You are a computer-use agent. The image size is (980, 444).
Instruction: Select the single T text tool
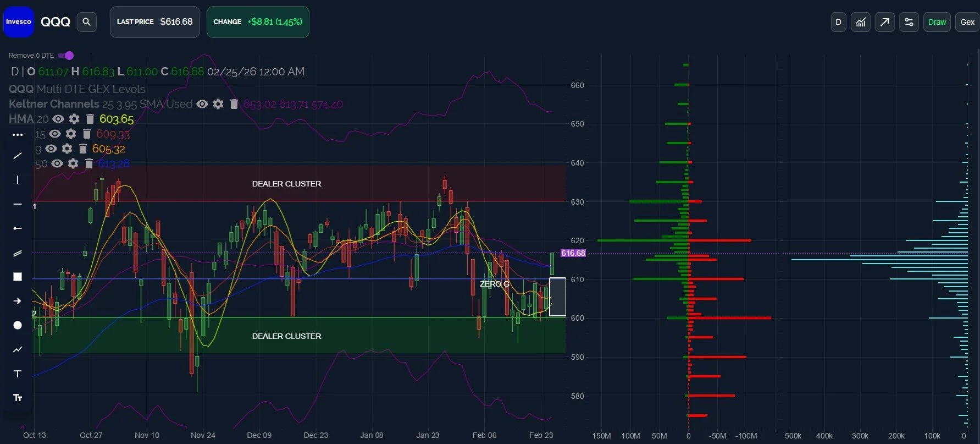[x=18, y=374]
